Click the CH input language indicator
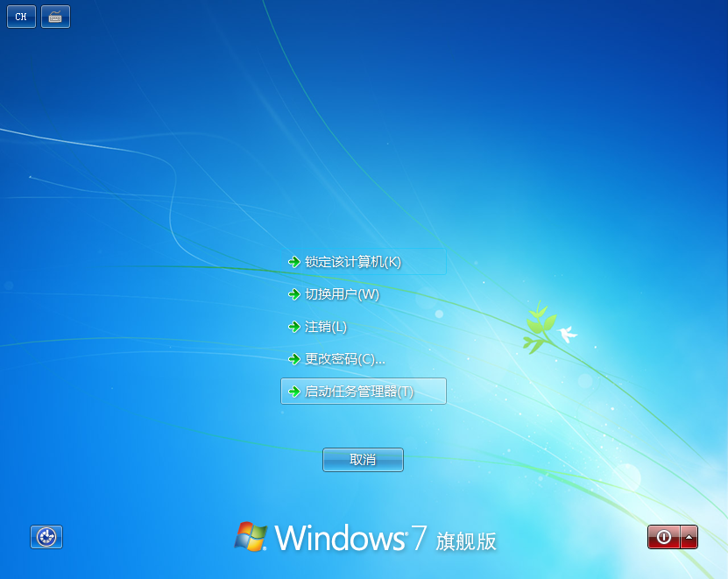This screenshot has width=728, height=579. 20,16
